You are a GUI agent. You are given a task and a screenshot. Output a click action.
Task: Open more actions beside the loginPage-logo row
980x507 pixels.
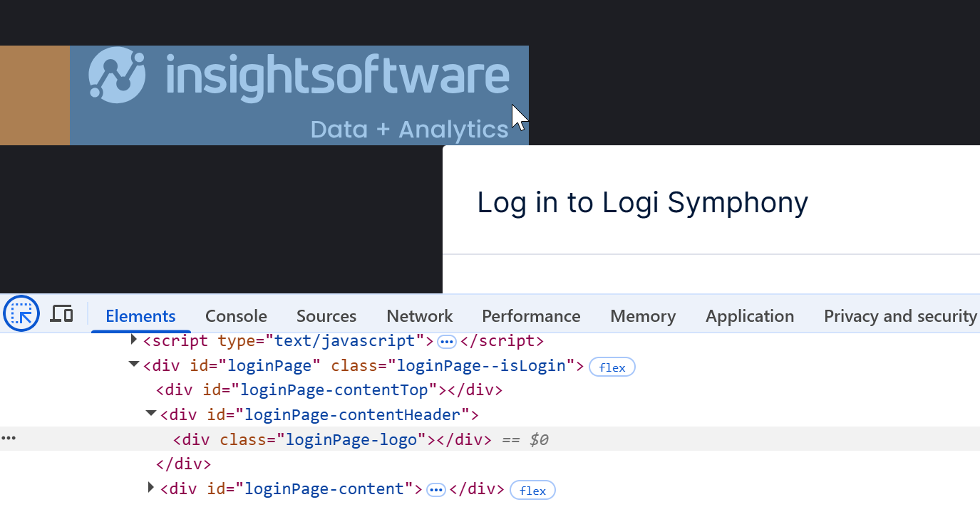coord(9,438)
